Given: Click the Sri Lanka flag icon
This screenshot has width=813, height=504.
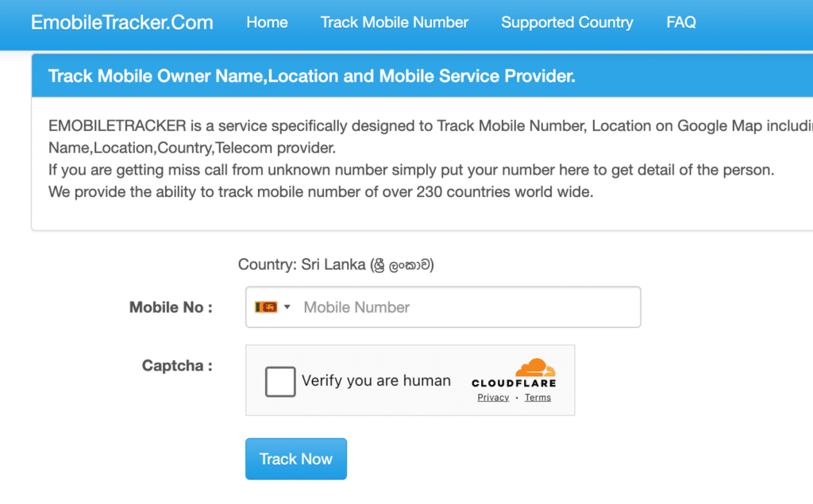Looking at the screenshot, I should 265,307.
